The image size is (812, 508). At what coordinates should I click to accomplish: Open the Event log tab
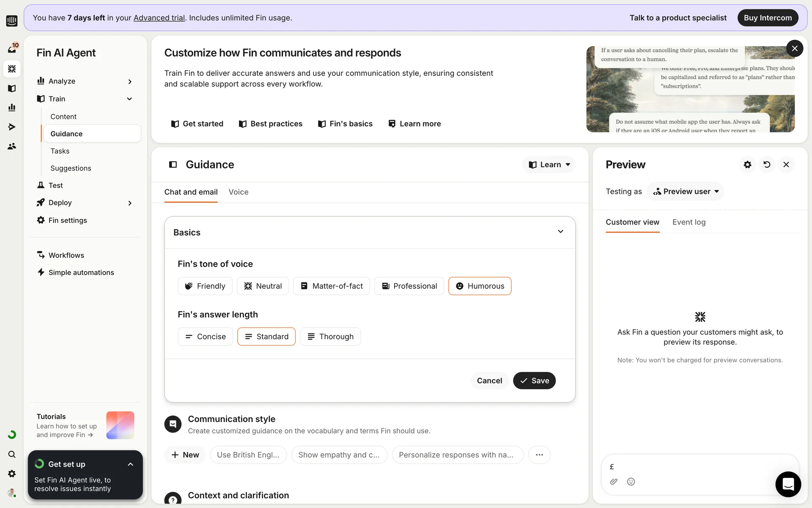click(689, 222)
